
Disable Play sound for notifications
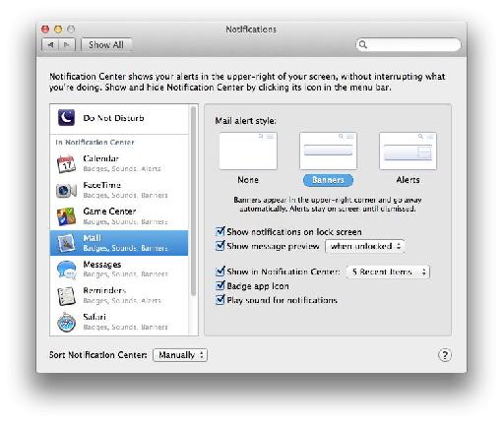(x=220, y=300)
